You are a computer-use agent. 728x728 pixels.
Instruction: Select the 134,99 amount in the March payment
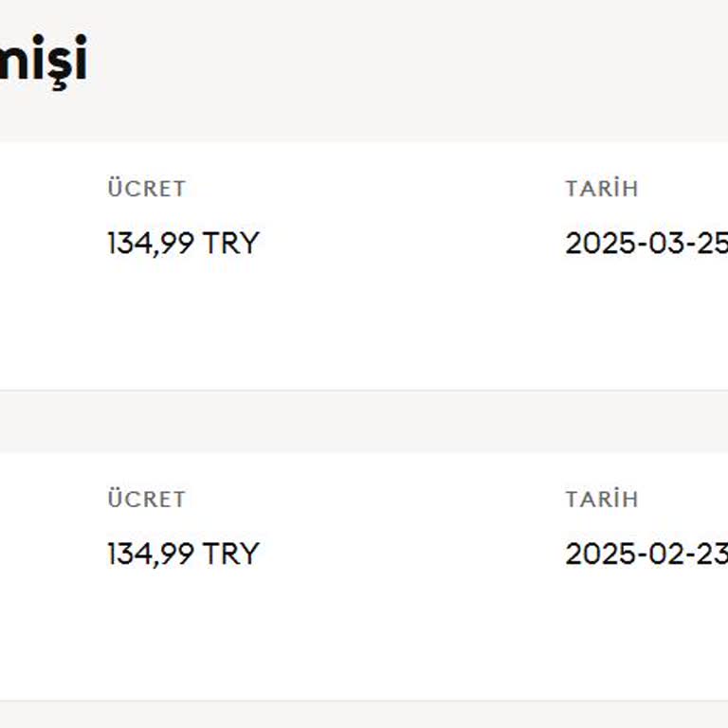coord(150,244)
